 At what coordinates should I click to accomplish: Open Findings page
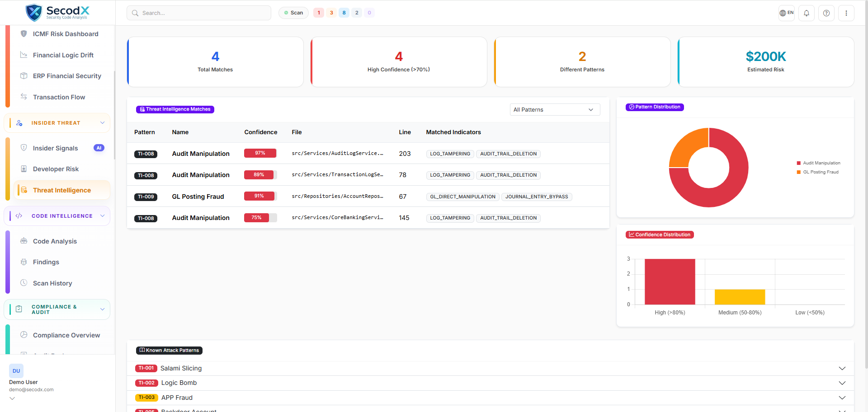coord(46,262)
